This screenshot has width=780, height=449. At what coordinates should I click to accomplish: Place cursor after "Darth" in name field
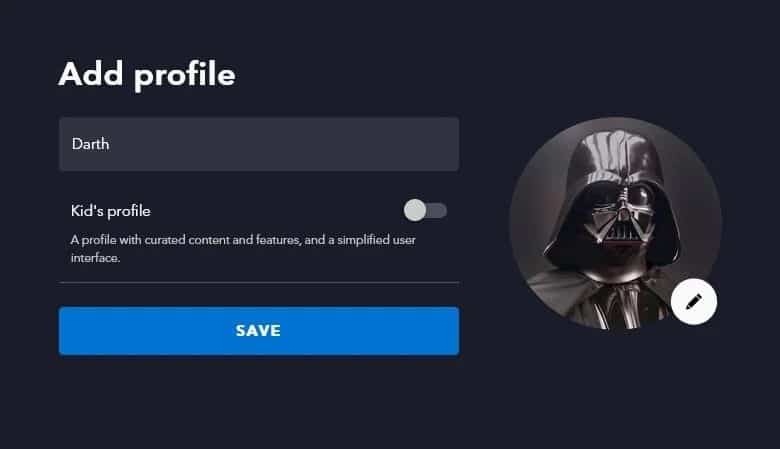(110, 144)
